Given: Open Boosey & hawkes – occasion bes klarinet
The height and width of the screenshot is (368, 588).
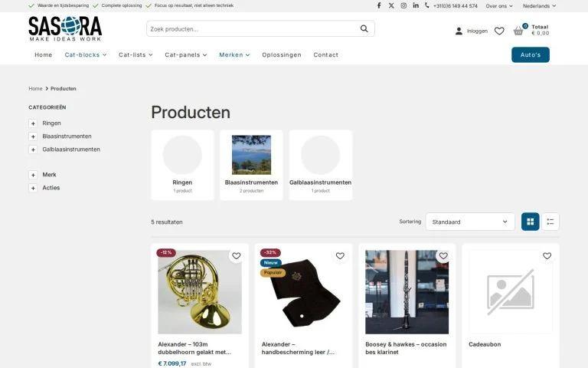Looking at the screenshot, I should coord(406,348).
